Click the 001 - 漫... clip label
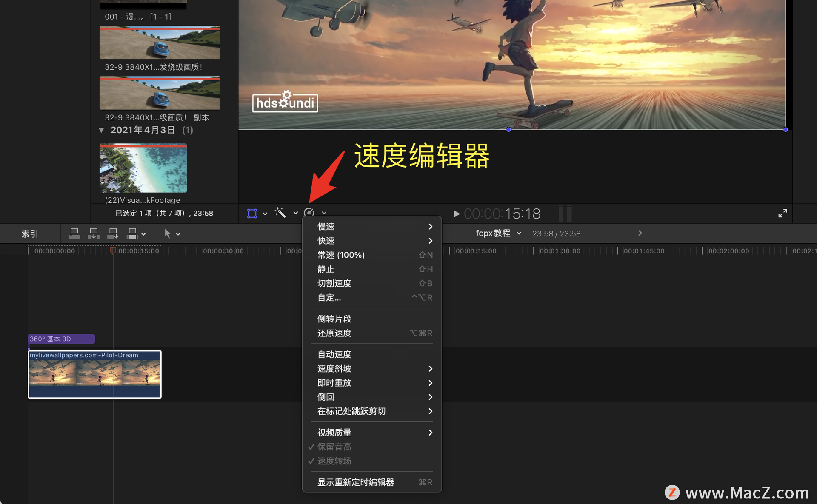The width and height of the screenshot is (817, 504). tap(138, 17)
